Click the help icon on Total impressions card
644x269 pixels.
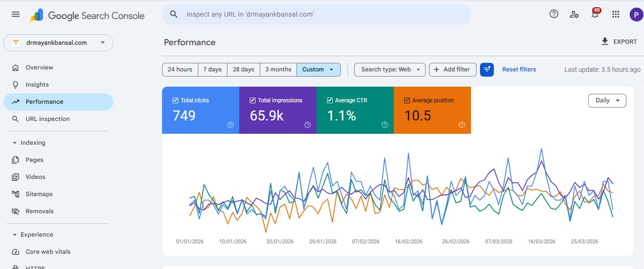(x=307, y=125)
